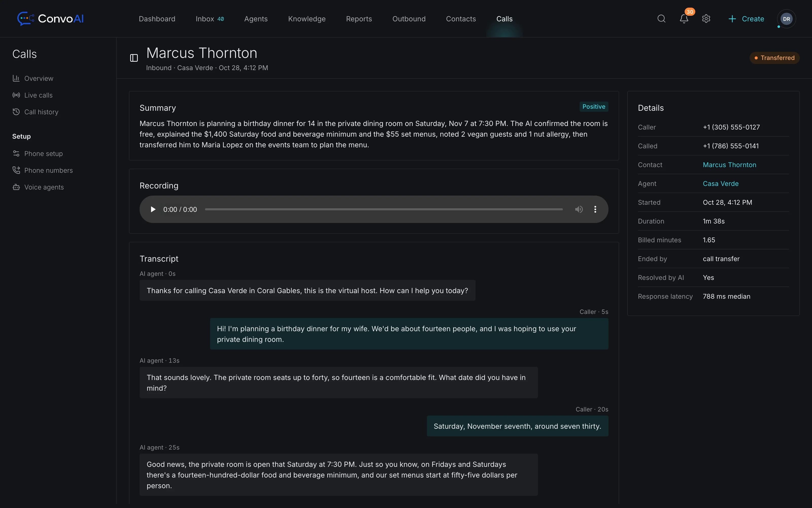Click the 'call transfer' ended-by value

(721, 259)
